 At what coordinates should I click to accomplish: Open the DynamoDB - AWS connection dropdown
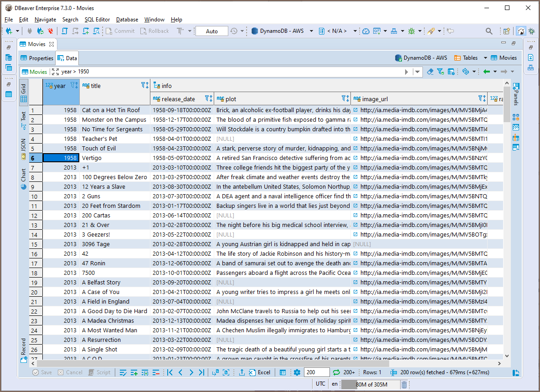311,31
